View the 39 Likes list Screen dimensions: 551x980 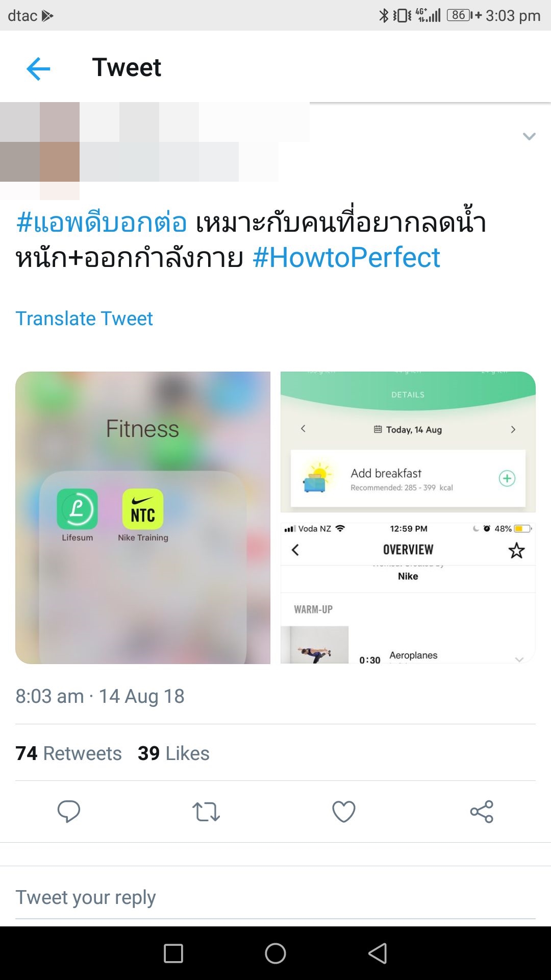(173, 753)
